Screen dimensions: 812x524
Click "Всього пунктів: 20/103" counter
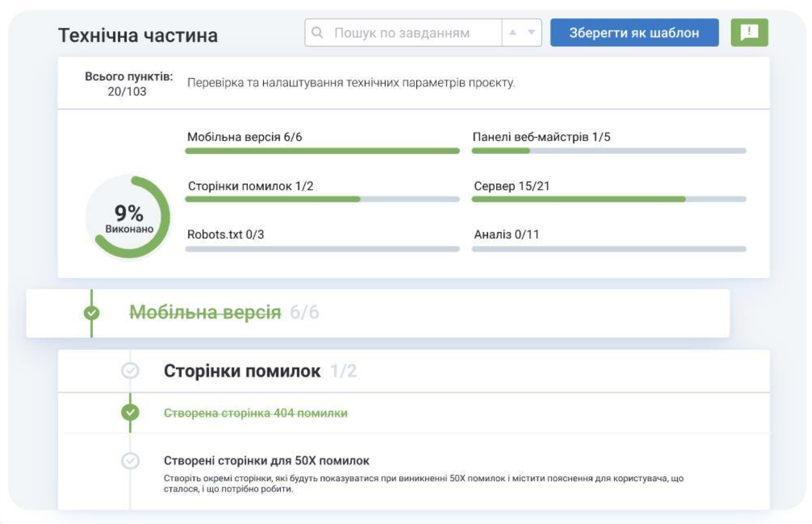point(128,84)
